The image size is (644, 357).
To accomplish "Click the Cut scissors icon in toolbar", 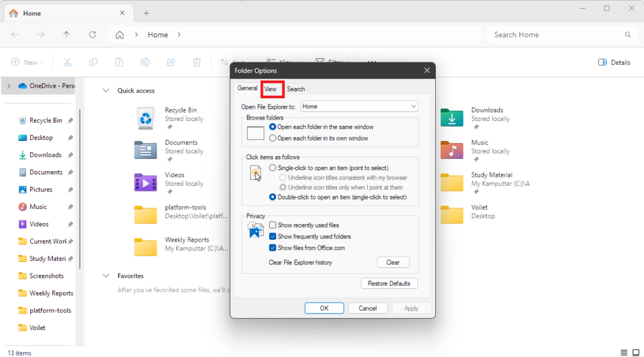I will click(67, 62).
